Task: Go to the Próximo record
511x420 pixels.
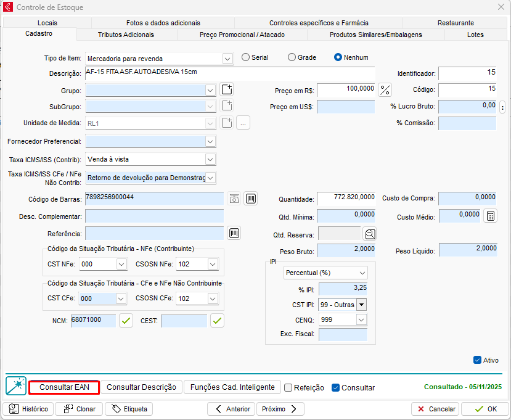Action: [280, 409]
